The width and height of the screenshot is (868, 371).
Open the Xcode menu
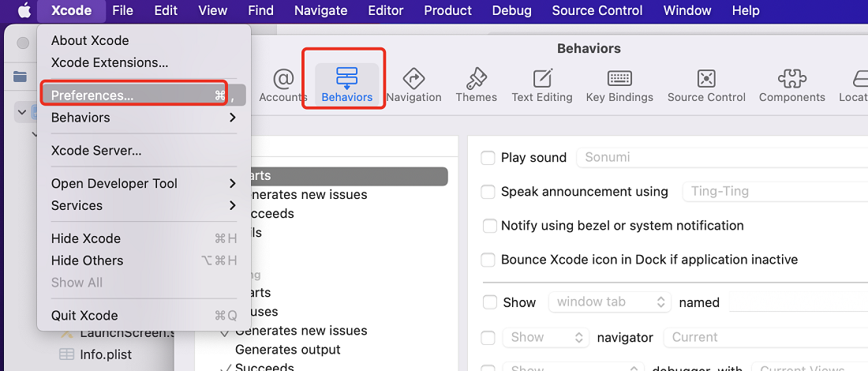[x=71, y=10]
